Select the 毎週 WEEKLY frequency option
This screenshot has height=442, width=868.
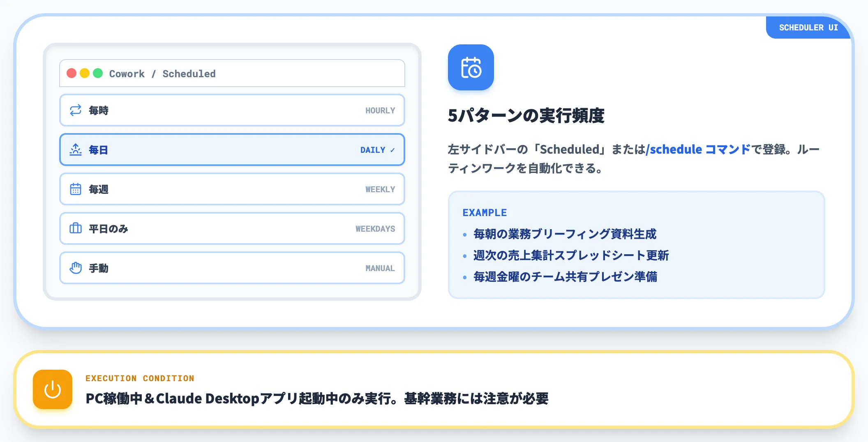tap(232, 189)
